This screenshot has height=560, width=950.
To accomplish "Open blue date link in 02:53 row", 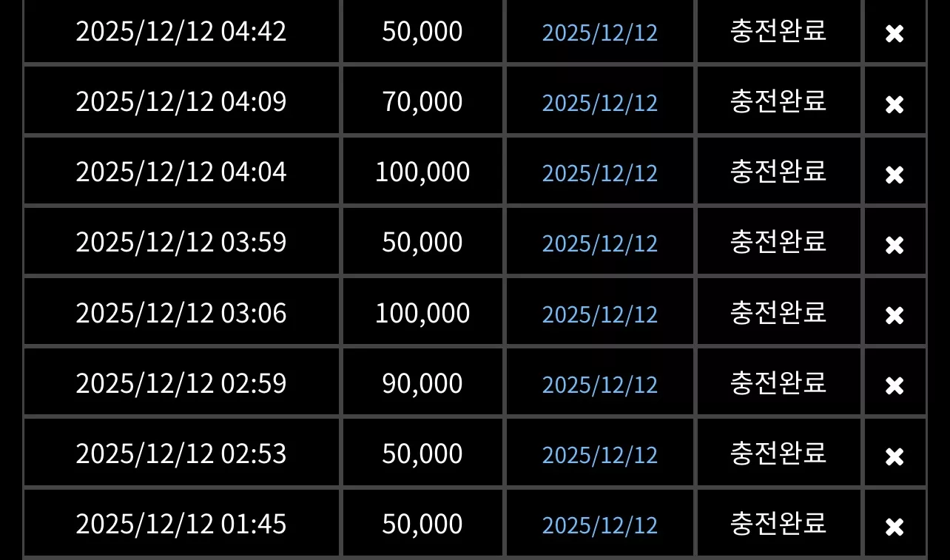I will point(600,455).
